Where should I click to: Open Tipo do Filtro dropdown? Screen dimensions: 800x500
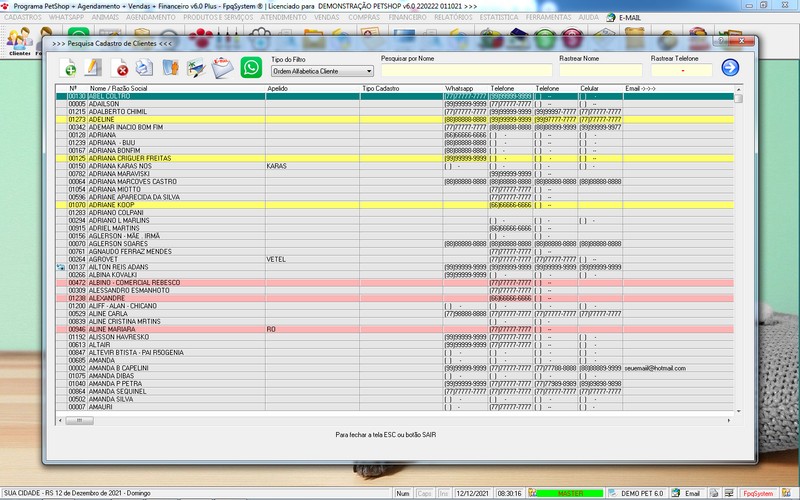tap(322, 71)
